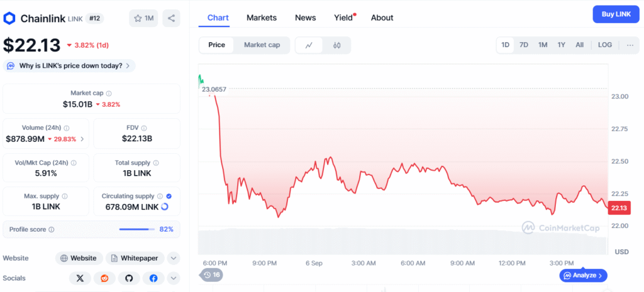This screenshot has height=292, width=644.
Task: Open the Website link
Action: coord(79,258)
